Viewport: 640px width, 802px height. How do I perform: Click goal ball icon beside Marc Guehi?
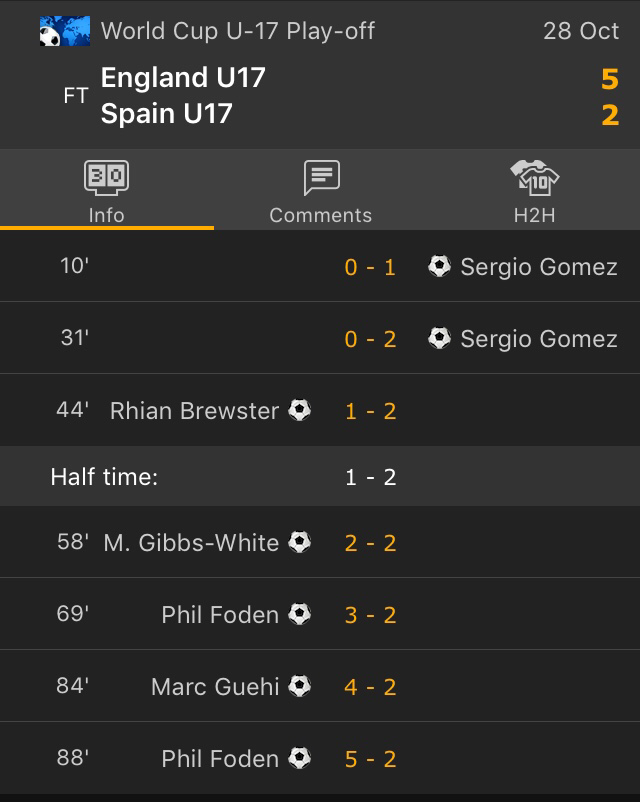tap(300, 686)
